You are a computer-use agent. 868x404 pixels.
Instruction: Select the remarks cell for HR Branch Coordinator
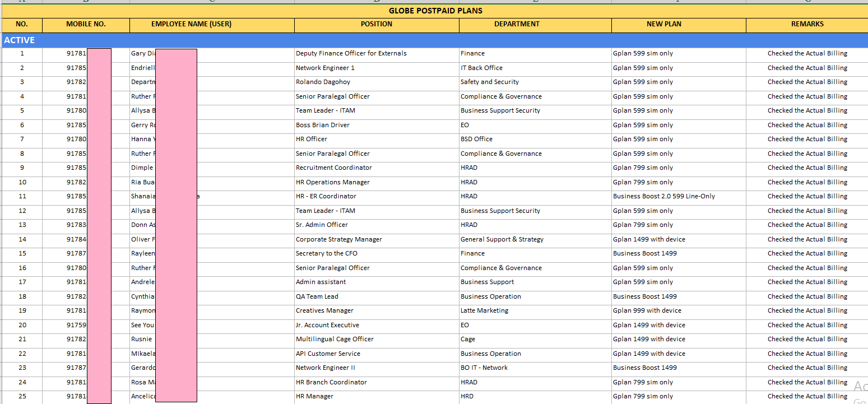coord(807,383)
